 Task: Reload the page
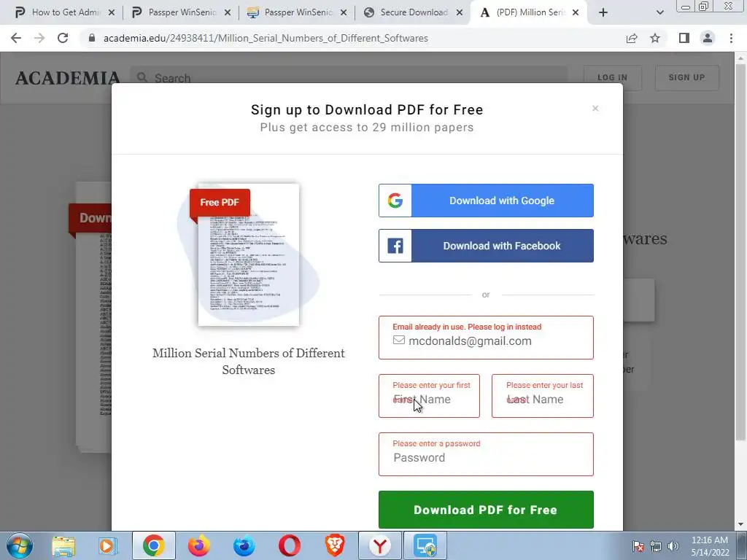[x=63, y=38]
